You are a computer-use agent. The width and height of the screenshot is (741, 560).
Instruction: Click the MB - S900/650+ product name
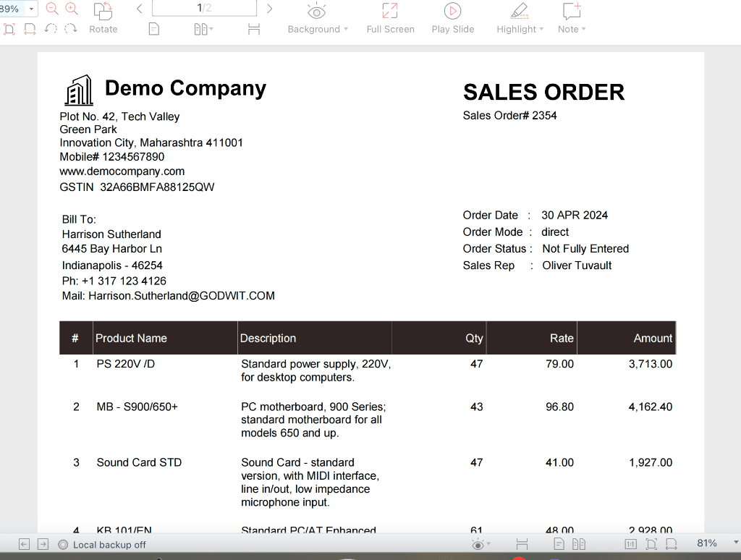137,407
